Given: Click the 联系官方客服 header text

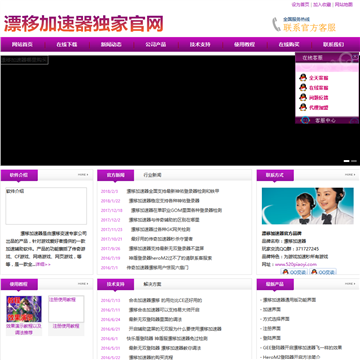Looking at the screenshot, I should 309,28.
